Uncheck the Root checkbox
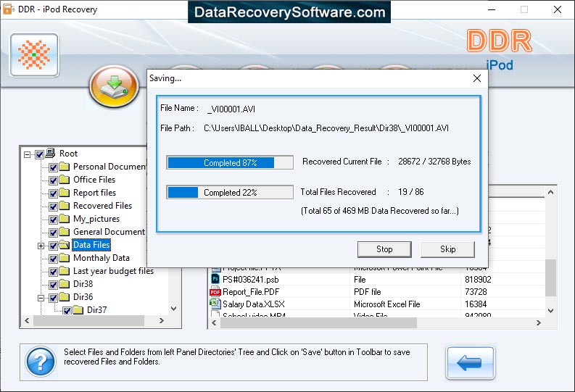The image size is (575, 392). pyautogui.click(x=40, y=154)
